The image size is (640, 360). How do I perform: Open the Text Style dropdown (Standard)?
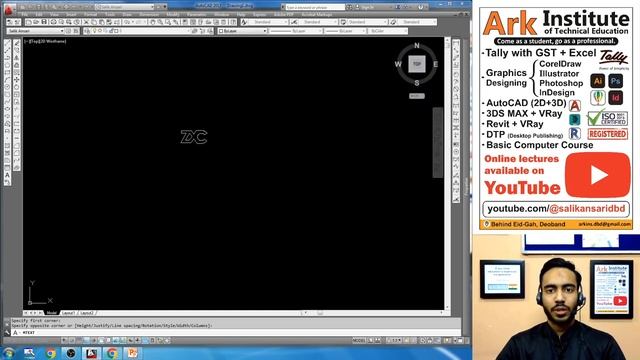coord(268,22)
